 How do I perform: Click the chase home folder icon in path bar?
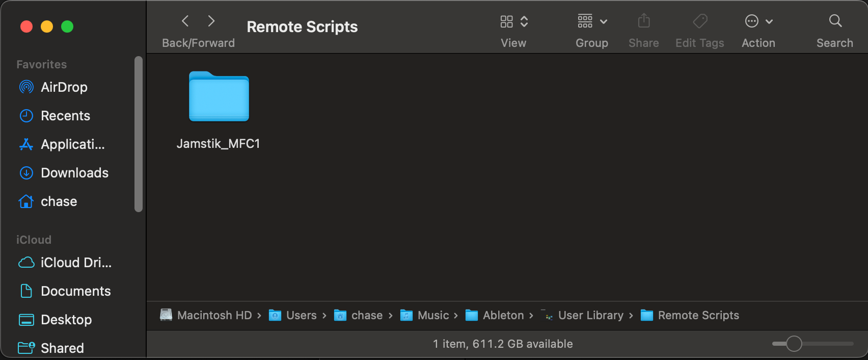point(340,315)
